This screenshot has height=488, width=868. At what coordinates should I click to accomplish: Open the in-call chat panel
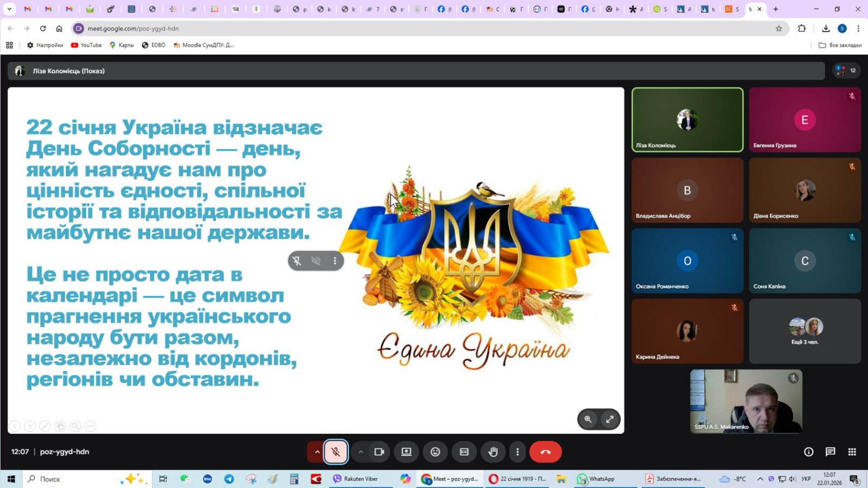[x=830, y=452]
